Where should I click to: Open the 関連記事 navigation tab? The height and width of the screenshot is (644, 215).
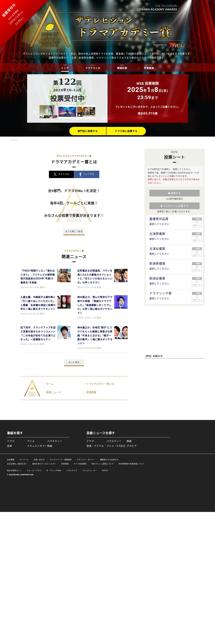coord(122,68)
